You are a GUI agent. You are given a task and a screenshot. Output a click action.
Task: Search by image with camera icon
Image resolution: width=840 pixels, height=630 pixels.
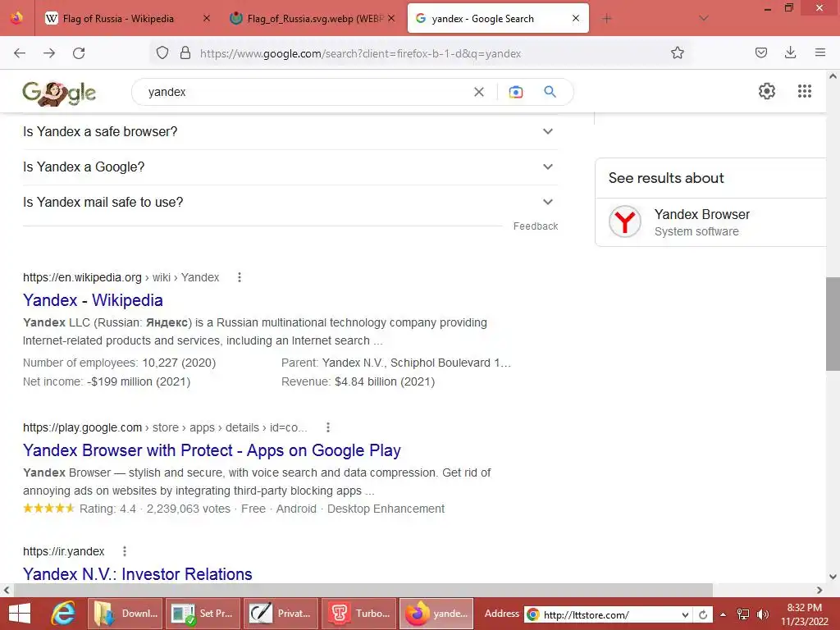coord(516,92)
